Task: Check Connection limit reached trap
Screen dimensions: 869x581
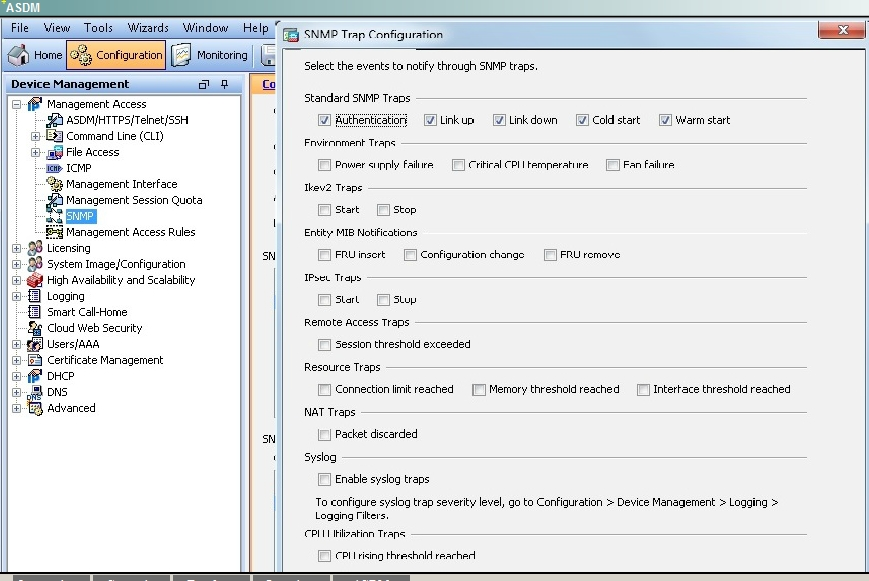Action: coord(324,390)
